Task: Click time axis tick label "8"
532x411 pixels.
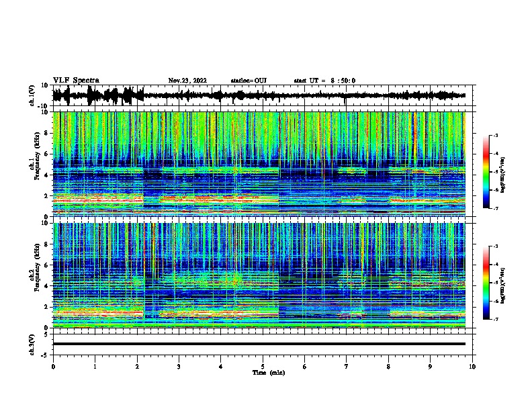Action: [388, 367]
